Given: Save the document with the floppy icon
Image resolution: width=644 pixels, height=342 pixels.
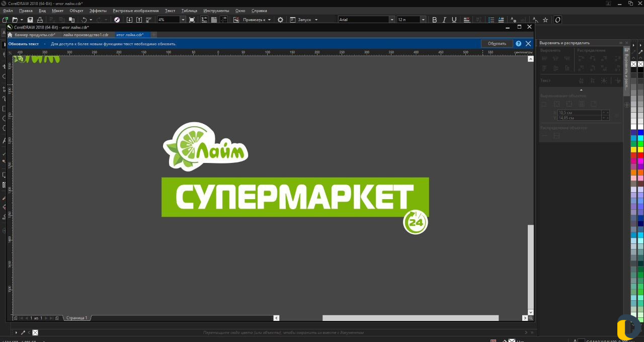Looking at the screenshot, I should [x=30, y=20].
